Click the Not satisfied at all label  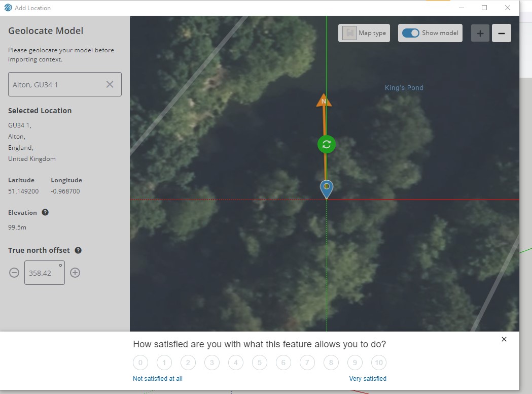click(157, 378)
